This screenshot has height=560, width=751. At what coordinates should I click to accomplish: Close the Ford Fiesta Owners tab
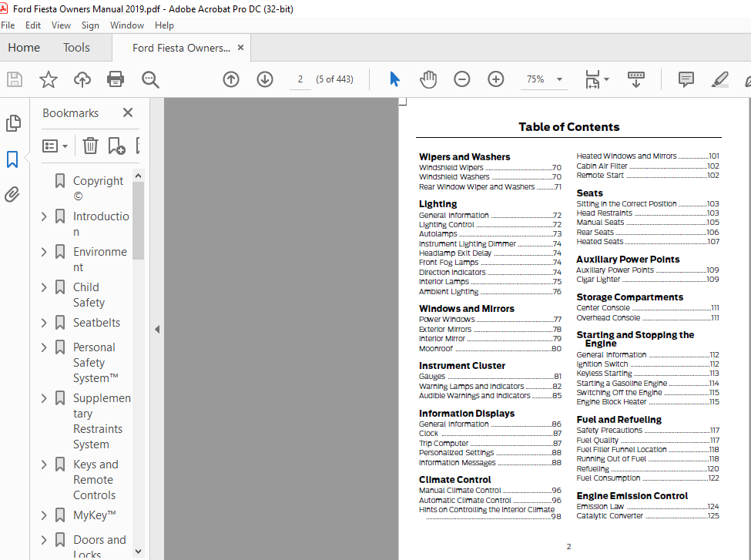coord(241,48)
